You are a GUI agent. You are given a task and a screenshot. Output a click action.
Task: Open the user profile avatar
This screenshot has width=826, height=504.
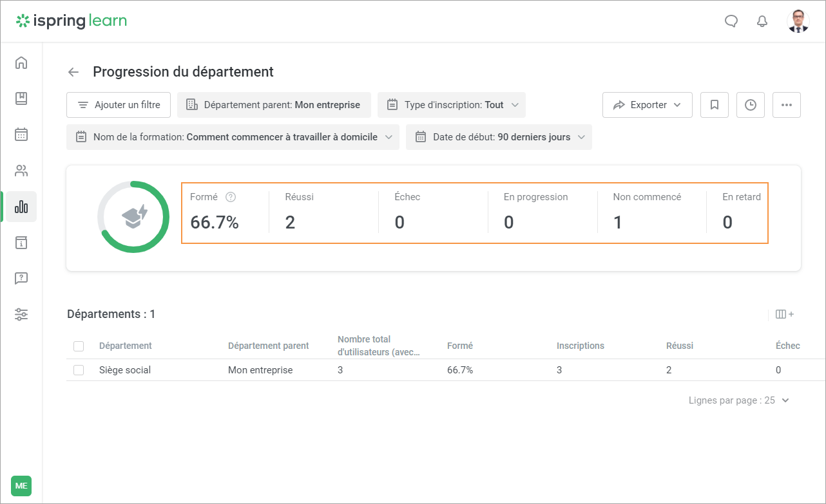(798, 21)
